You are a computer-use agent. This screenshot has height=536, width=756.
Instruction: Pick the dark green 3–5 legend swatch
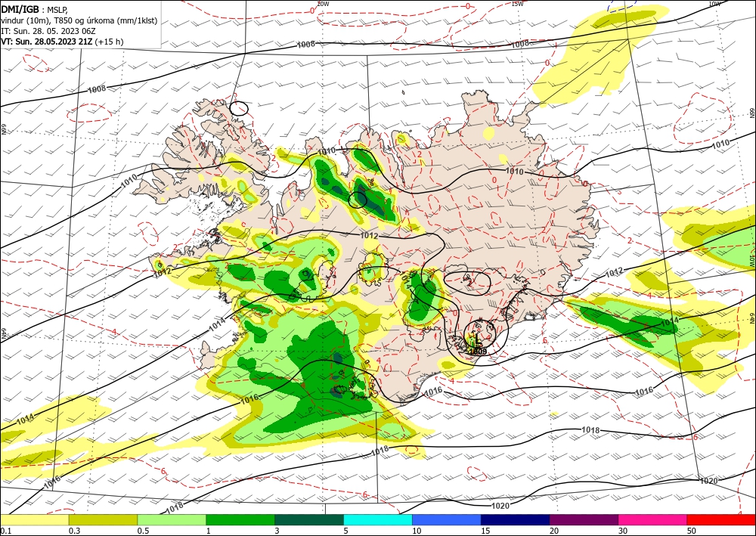pyautogui.click(x=309, y=520)
